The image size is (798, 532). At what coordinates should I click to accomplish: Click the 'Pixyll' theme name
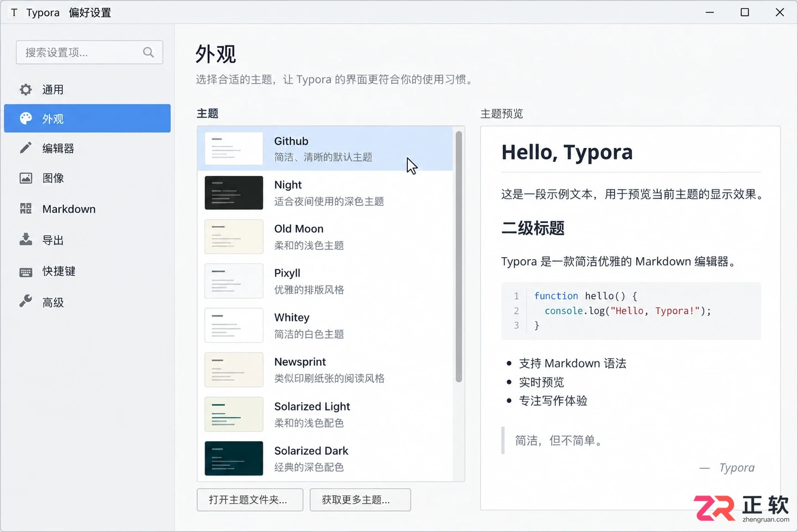click(287, 273)
